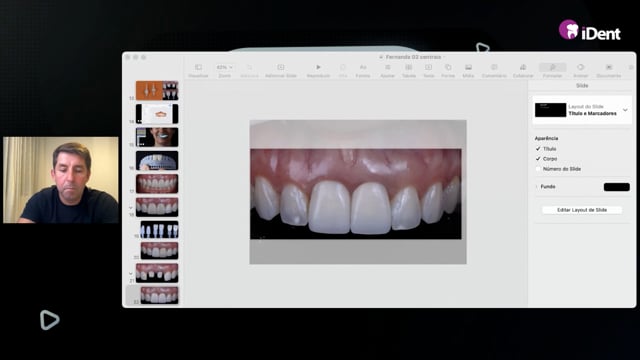Select slide 17 thumbnail

157,184
